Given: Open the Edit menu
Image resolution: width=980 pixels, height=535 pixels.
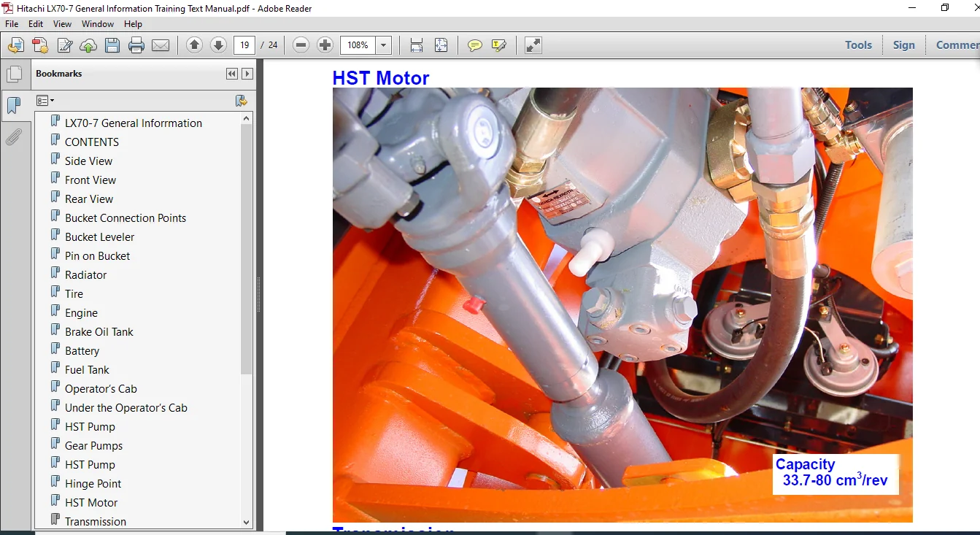Looking at the screenshot, I should [x=36, y=24].
